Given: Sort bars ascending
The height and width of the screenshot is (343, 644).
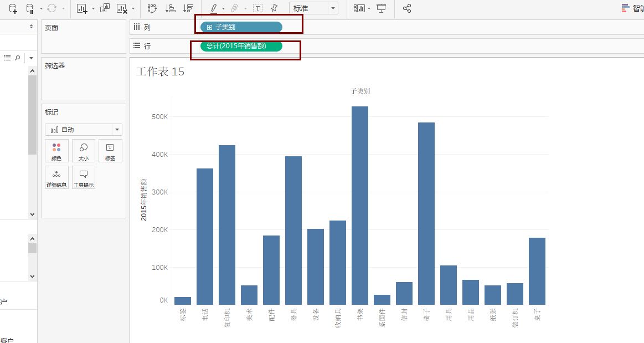Looking at the screenshot, I should [171, 8].
